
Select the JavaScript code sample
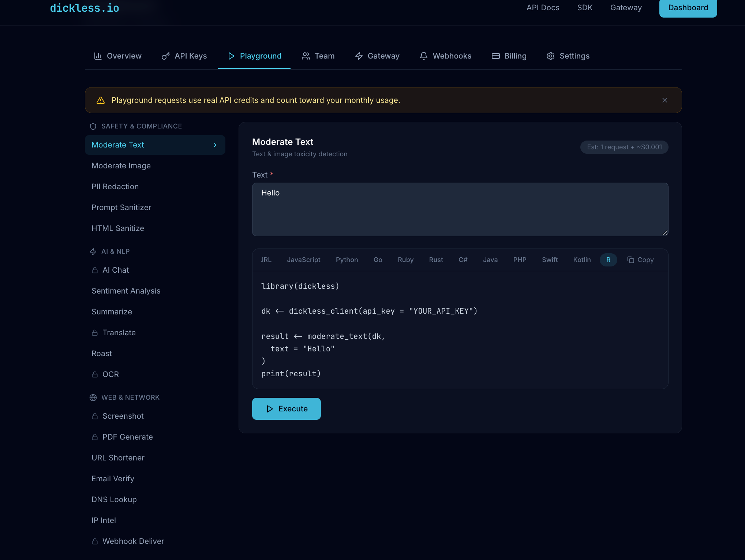(x=303, y=260)
